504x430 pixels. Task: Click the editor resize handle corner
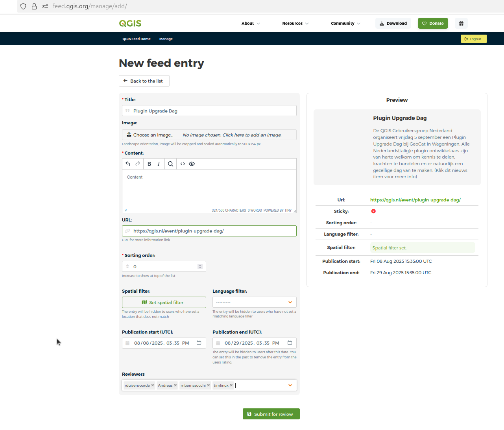click(x=294, y=211)
